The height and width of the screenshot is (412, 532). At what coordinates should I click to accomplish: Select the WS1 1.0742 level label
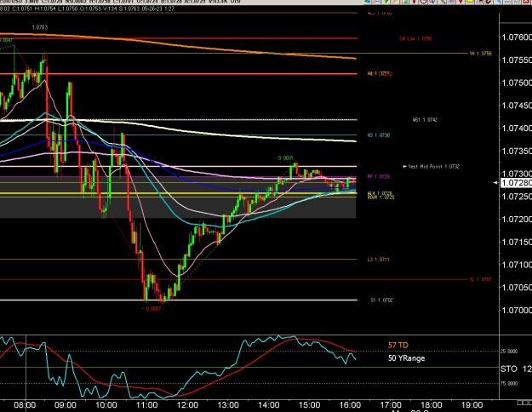(425, 120)
